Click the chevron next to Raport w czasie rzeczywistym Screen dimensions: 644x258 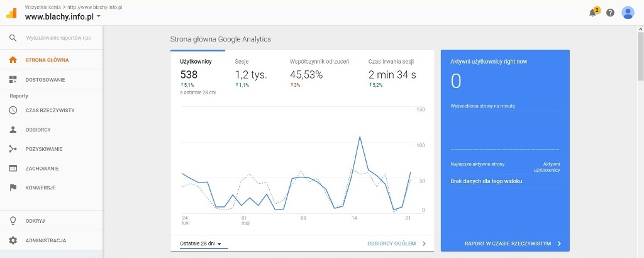(559, 244)
